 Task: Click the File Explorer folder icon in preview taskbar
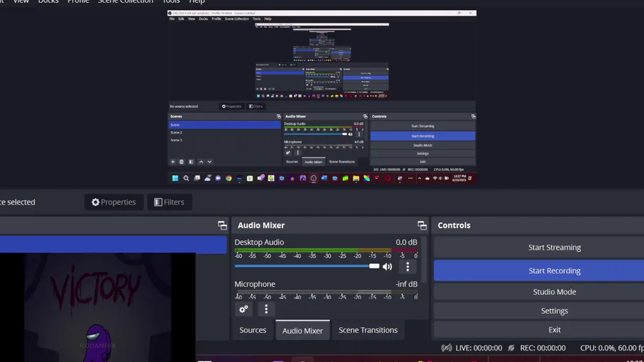point(356,178)
